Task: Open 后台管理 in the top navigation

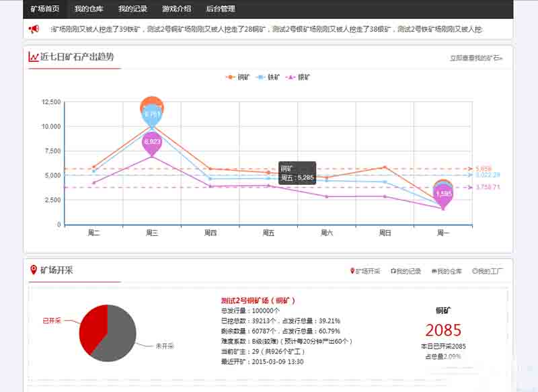Action: (220, 9)
